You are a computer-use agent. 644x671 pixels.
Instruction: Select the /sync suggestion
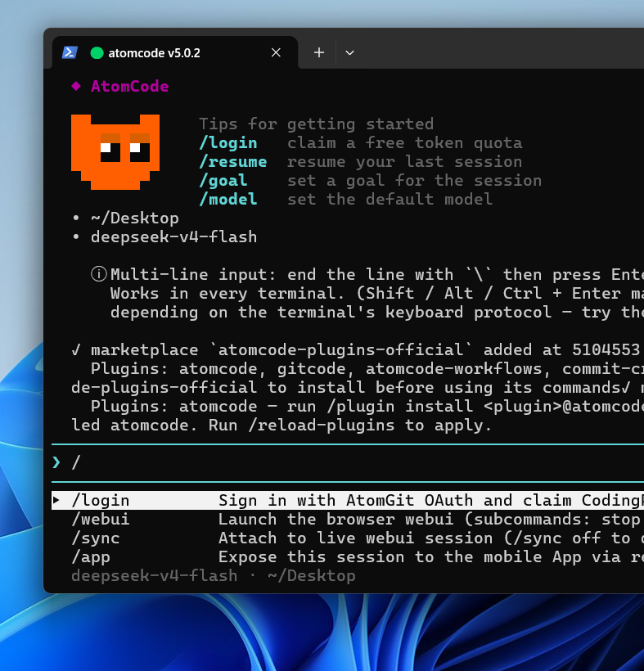pos(348,538)
